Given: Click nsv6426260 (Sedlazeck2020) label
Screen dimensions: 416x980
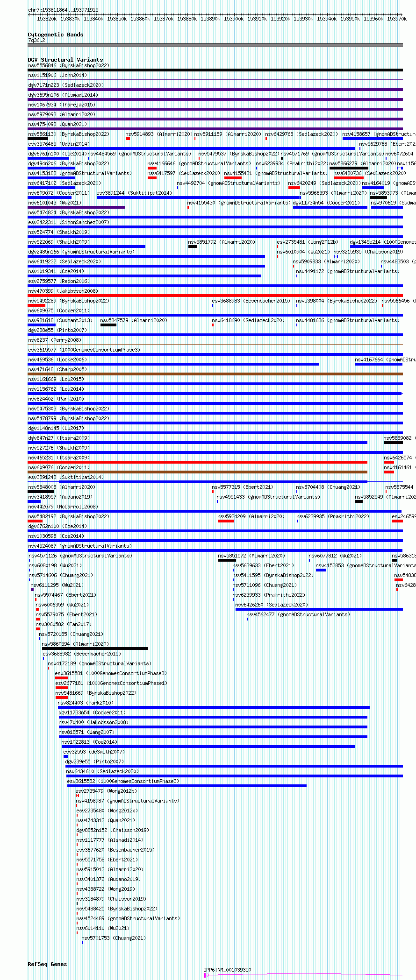Looking at the screenshot, I should point(272,605).
